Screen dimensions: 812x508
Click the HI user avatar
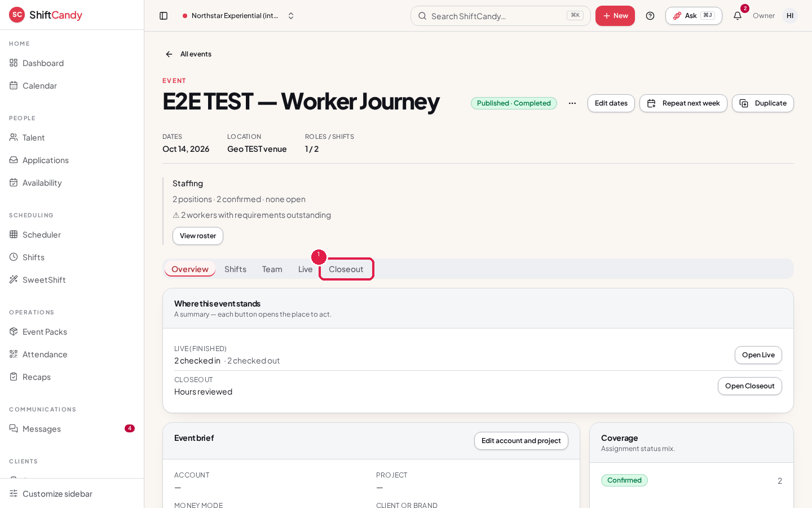[x=790, y=16]
